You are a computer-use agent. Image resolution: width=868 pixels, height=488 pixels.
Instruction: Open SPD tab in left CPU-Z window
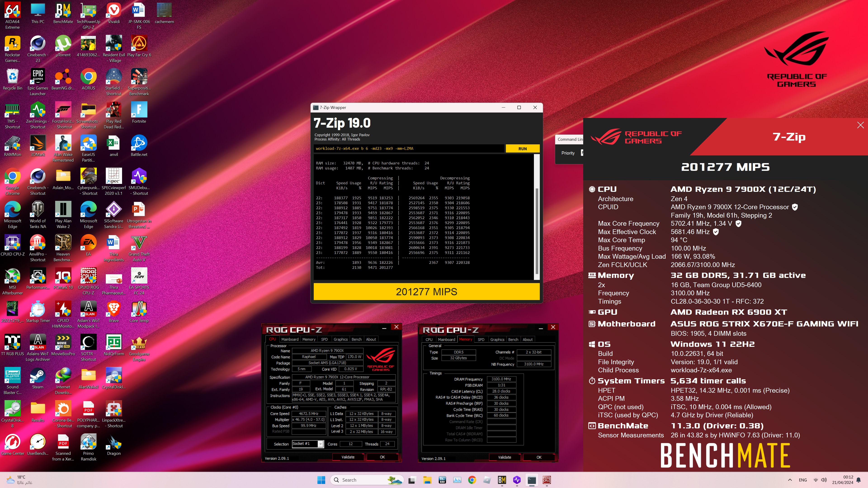click(x=324, y=339)
